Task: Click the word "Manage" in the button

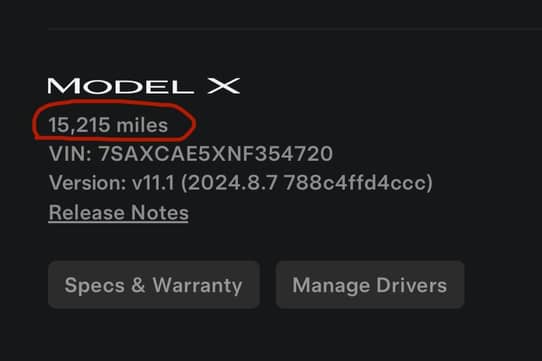Action: tap(331, 286)
